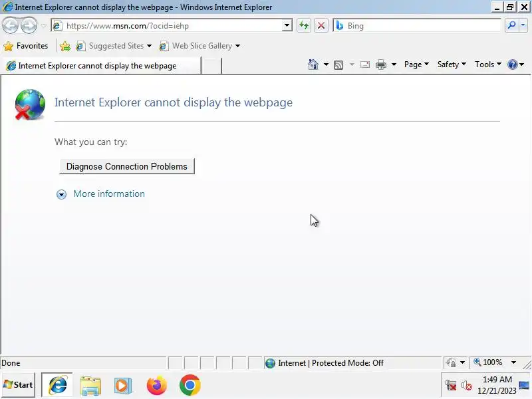Click the Home page icon
Viewport: 532px width, 399px height.
(x=313, y=64)
